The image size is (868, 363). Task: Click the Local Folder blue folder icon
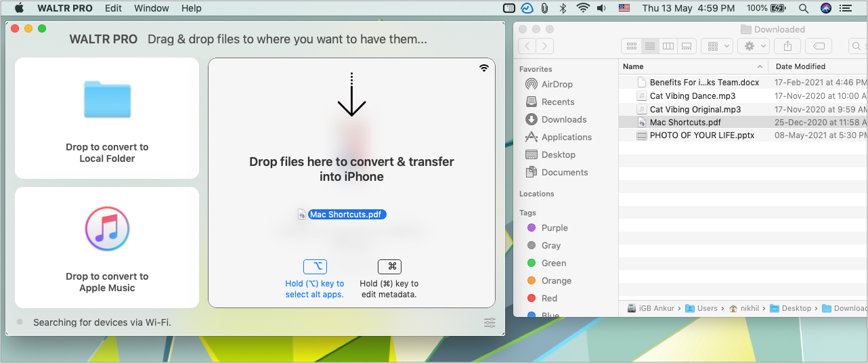(107, 100)
